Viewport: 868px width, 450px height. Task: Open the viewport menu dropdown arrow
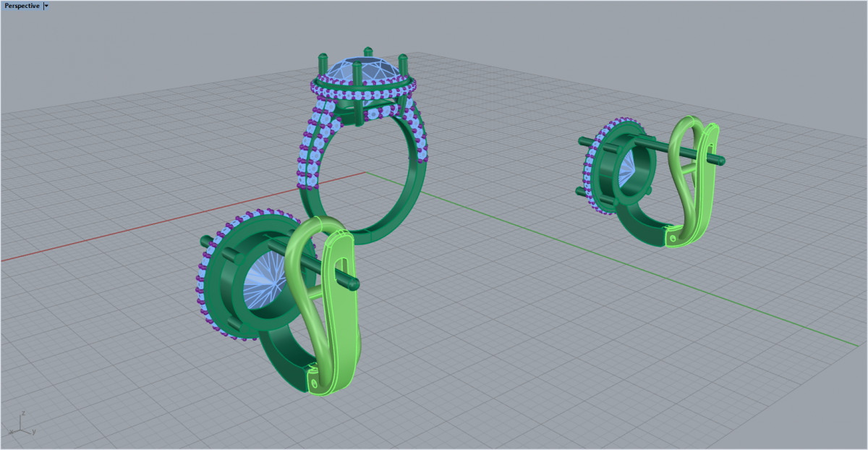pyautogui.click(x=47, y=6)
